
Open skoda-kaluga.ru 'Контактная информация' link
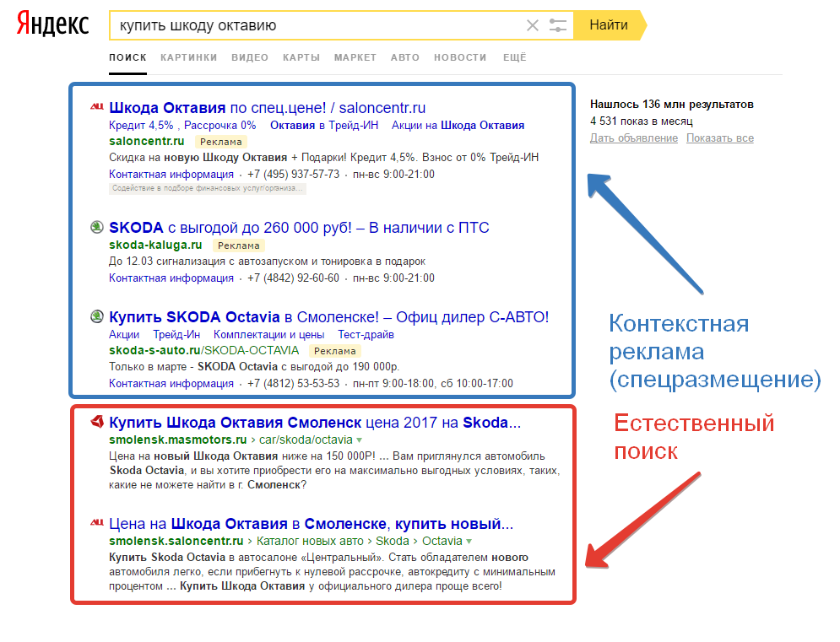coord(171,278)
